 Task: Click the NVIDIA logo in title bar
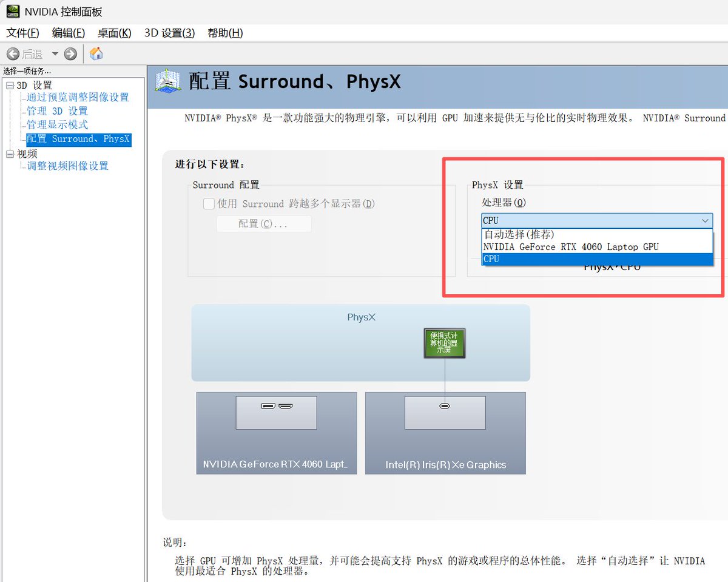pos(12,12)
